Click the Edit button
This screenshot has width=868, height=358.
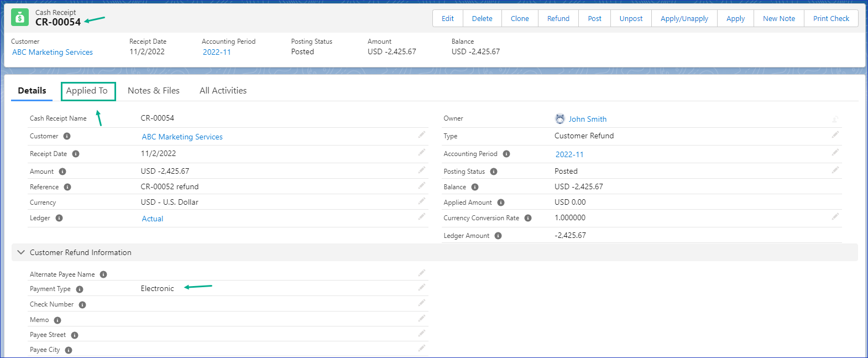[448, 18]
